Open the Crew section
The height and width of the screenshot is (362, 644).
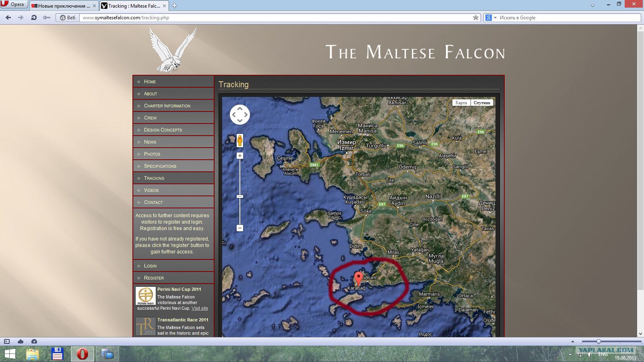click(173, 118)
